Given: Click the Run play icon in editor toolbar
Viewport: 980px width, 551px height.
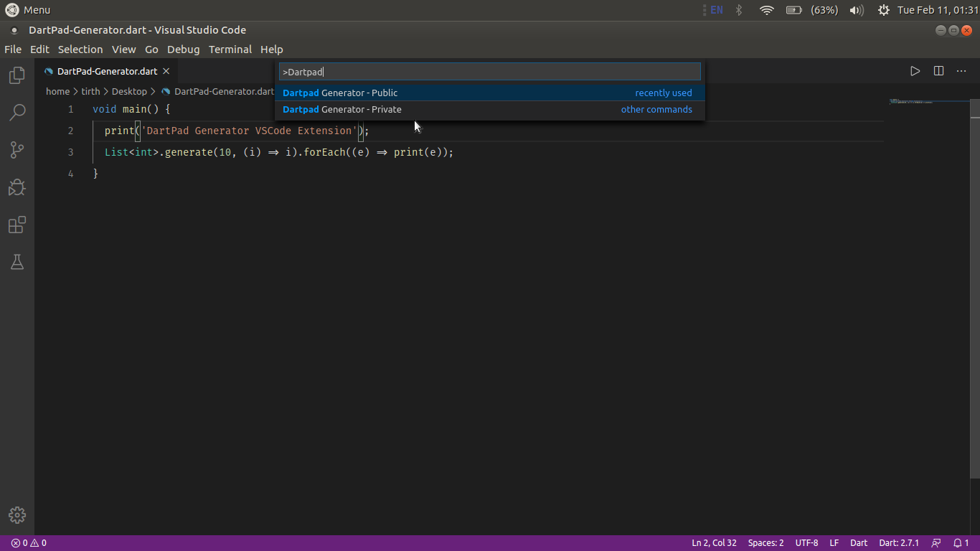Looking at the screenshot, I should 915,71.
